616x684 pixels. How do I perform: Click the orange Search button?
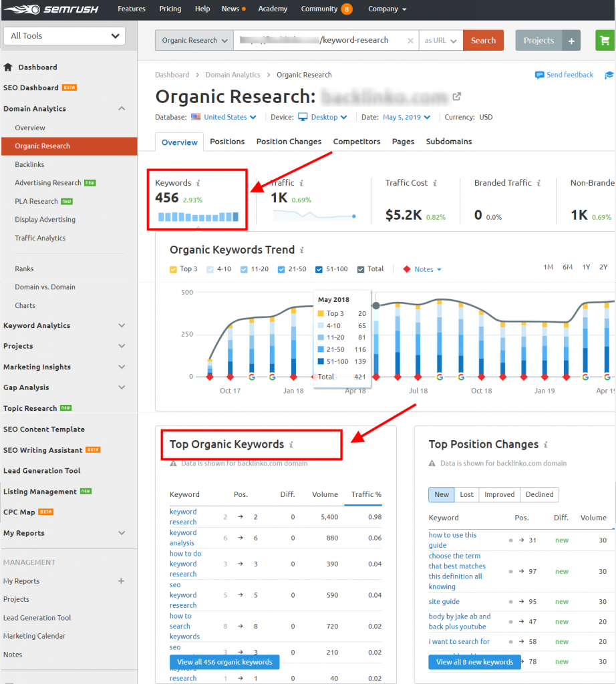click(483, 41)
